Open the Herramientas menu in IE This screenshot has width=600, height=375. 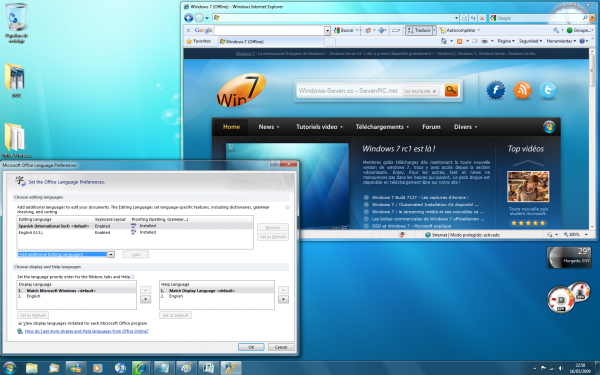(561, 41)
